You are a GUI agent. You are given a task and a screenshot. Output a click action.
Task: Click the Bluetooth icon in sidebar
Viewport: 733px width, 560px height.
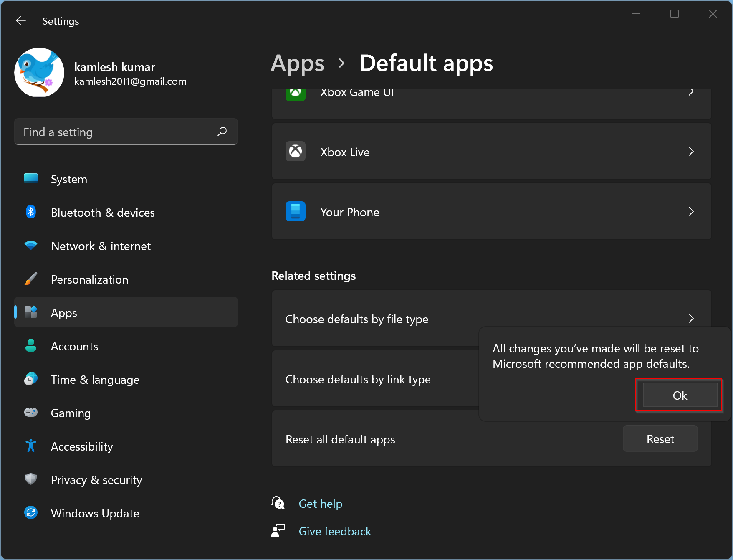click(31, 212)
